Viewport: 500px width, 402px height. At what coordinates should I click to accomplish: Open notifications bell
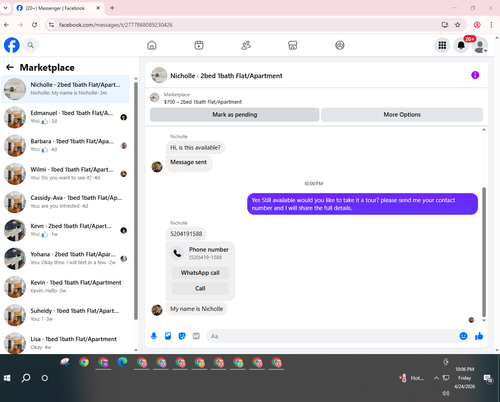tap(461, 45)
